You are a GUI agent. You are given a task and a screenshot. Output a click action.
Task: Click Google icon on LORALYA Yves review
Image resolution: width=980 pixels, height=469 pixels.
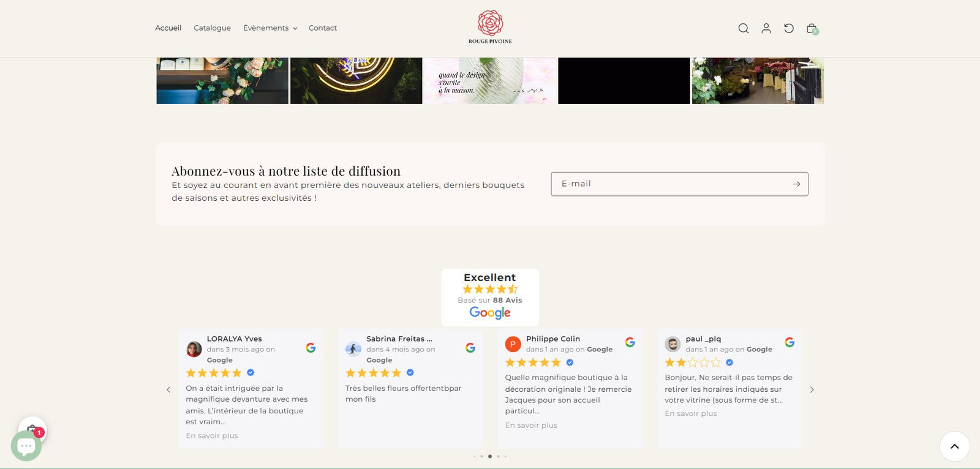coord(311,347)
